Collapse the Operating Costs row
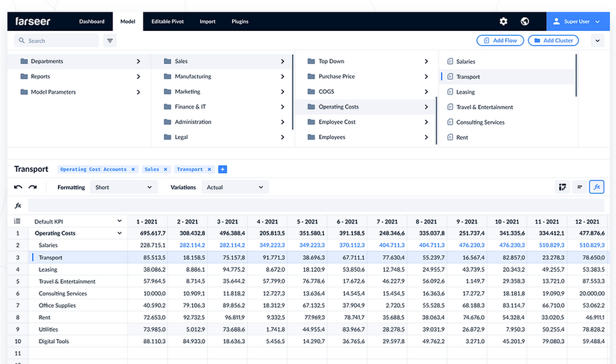The height and width of the screenshot is (364, 616). [120, 233]
